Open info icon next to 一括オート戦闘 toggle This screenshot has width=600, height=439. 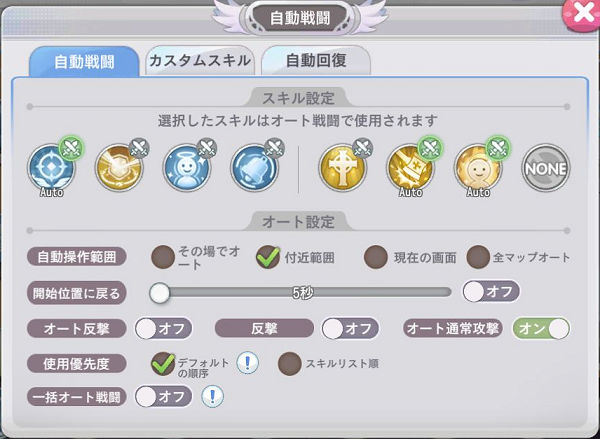click(x=213, y=397)
